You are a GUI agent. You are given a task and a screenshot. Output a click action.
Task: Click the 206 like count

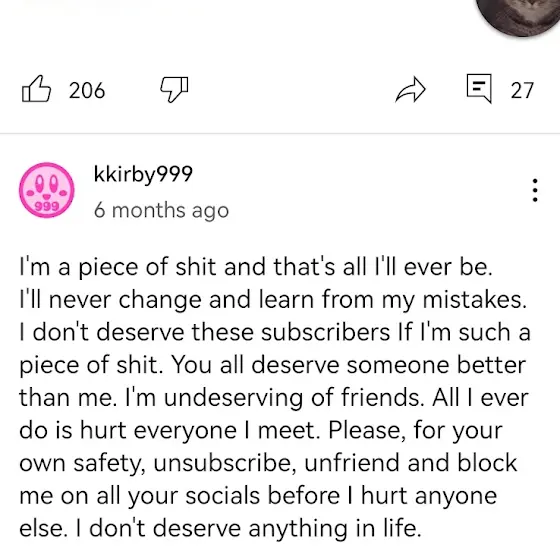tap(87, 90)
